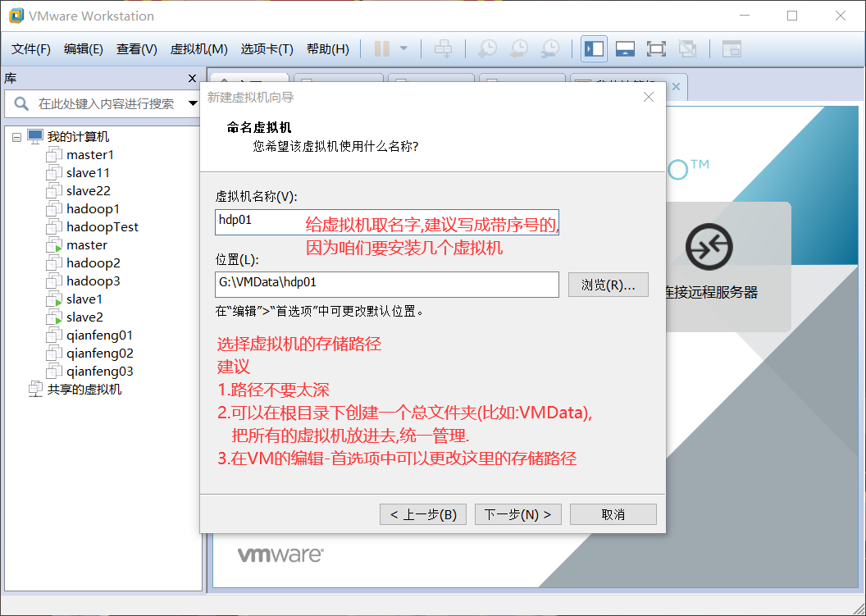Select the hadoop2 virtual machine

(93, 263)
